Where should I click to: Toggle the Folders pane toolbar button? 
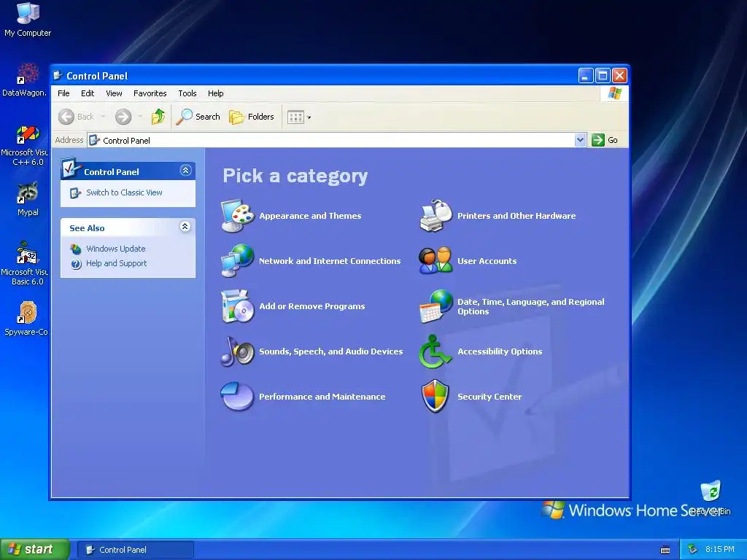252,117
